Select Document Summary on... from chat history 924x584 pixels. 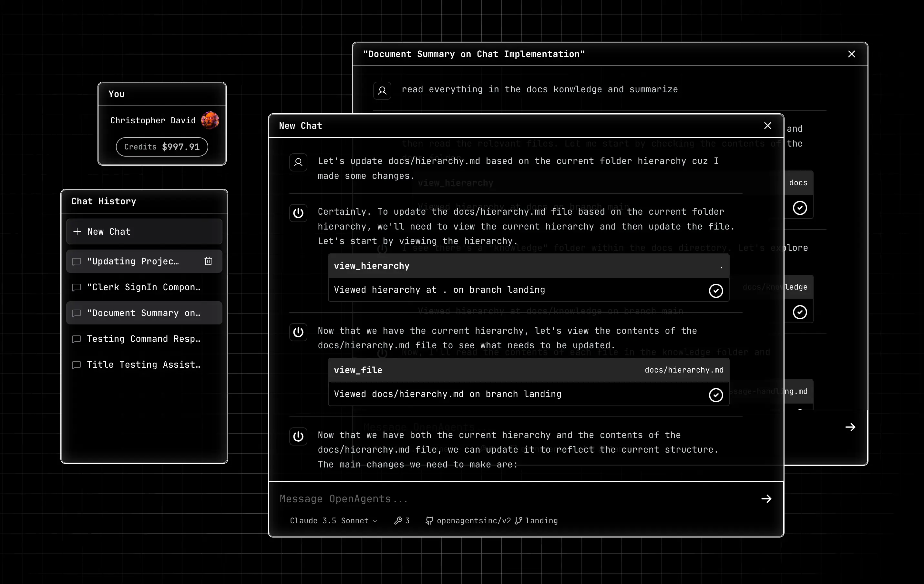(143, 312)
